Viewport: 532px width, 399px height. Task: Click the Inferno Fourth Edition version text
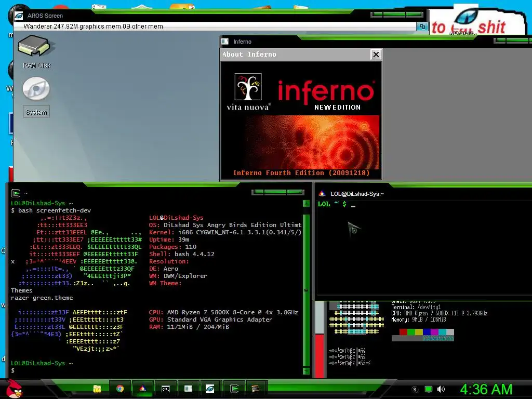click(301, 172)
